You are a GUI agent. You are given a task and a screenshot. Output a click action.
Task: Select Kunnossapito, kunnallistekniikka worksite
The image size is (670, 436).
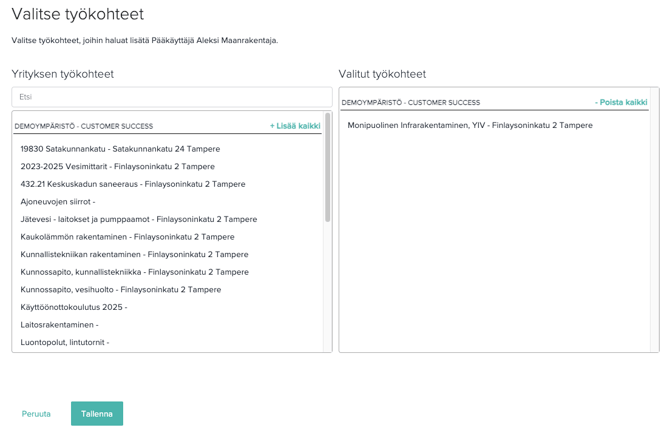tap(134, 272)
